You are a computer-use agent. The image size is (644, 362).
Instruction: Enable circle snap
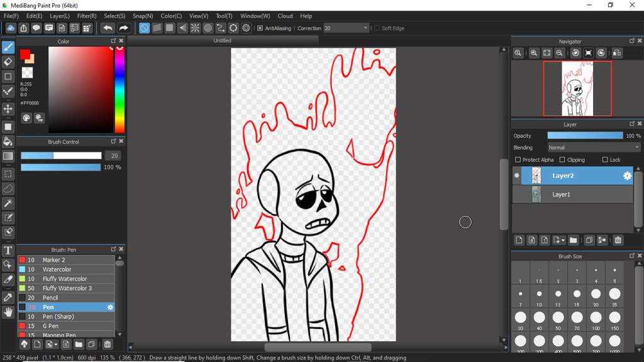click(208, 28)
